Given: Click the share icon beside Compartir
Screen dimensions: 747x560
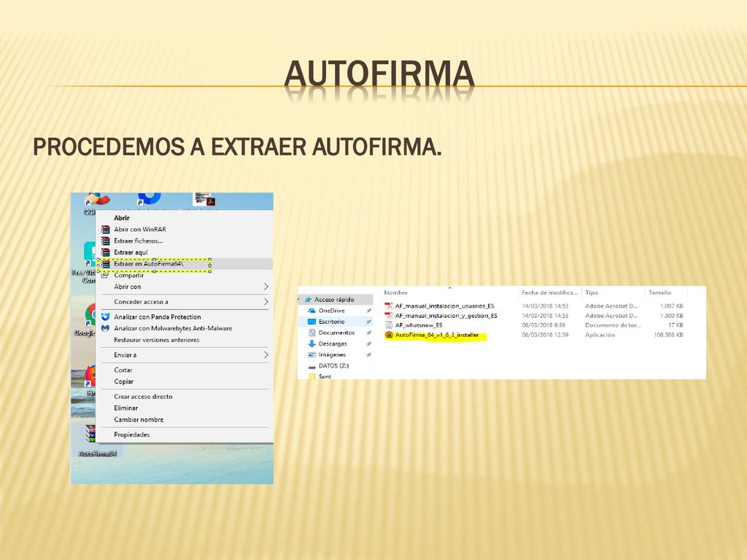Looking at the screenshot, I should coord(105,275).
